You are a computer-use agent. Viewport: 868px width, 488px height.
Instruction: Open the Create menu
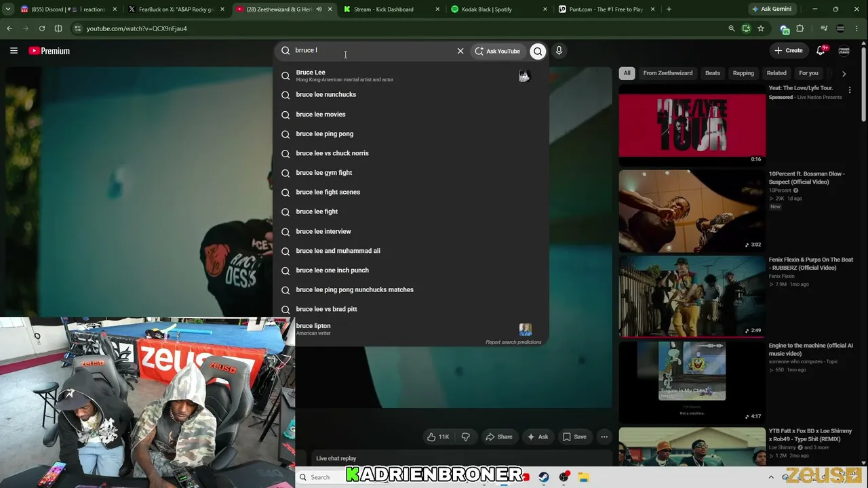pos(789,51)
